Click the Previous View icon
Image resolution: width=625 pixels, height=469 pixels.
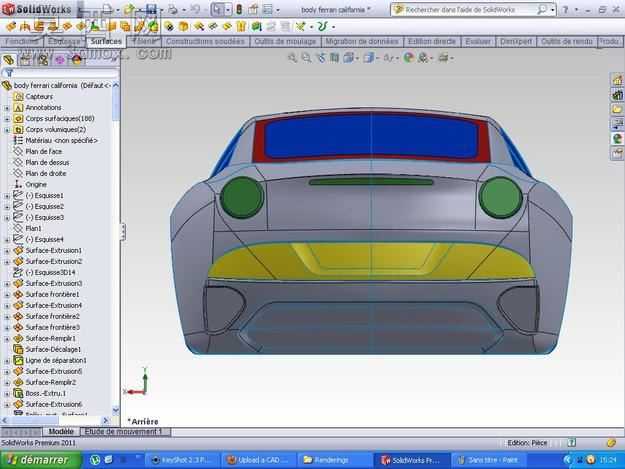click(321, 58)
